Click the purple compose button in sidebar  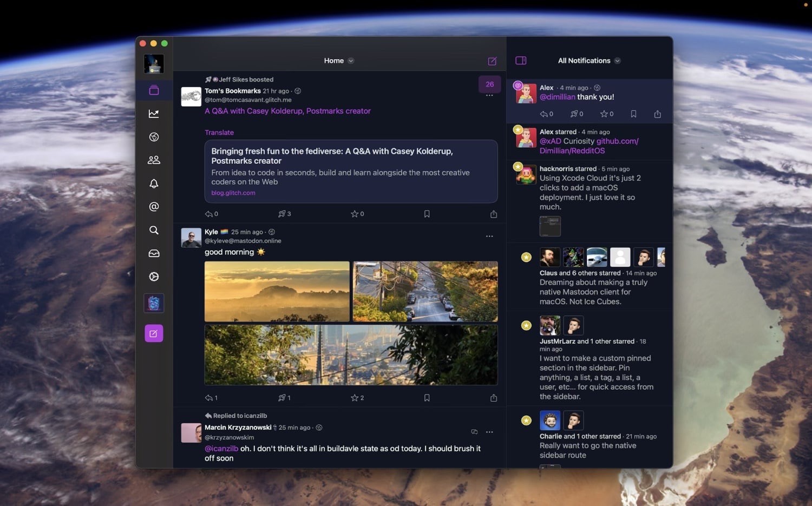(154, 333)
